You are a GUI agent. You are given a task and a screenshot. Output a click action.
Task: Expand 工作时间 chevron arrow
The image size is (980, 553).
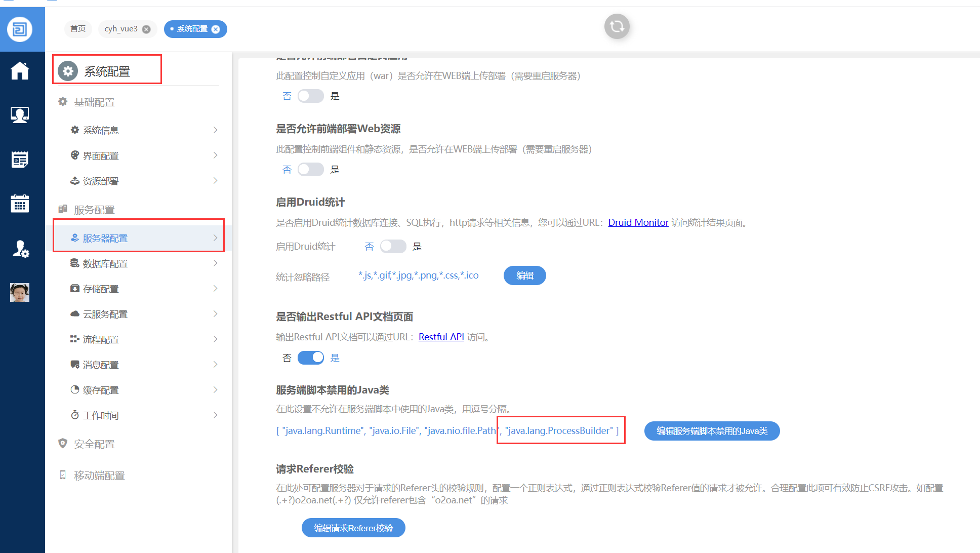[x=215, y=415]
